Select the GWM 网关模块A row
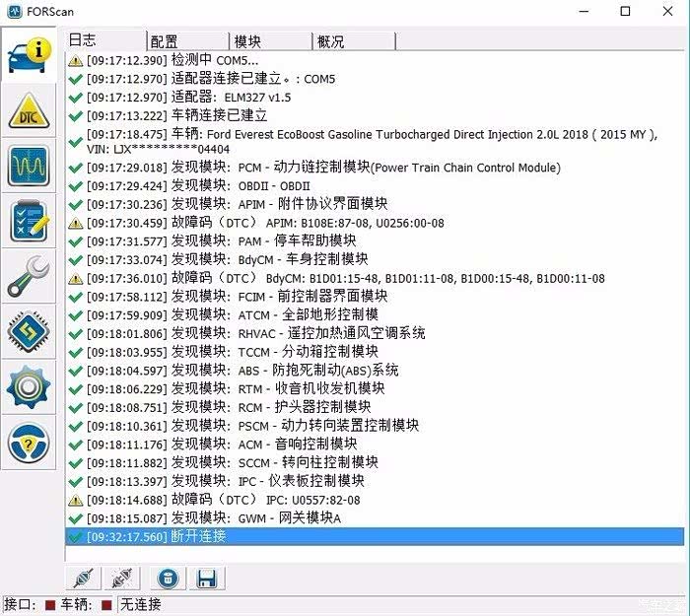 pyautogui.click(x=375, y=518)
